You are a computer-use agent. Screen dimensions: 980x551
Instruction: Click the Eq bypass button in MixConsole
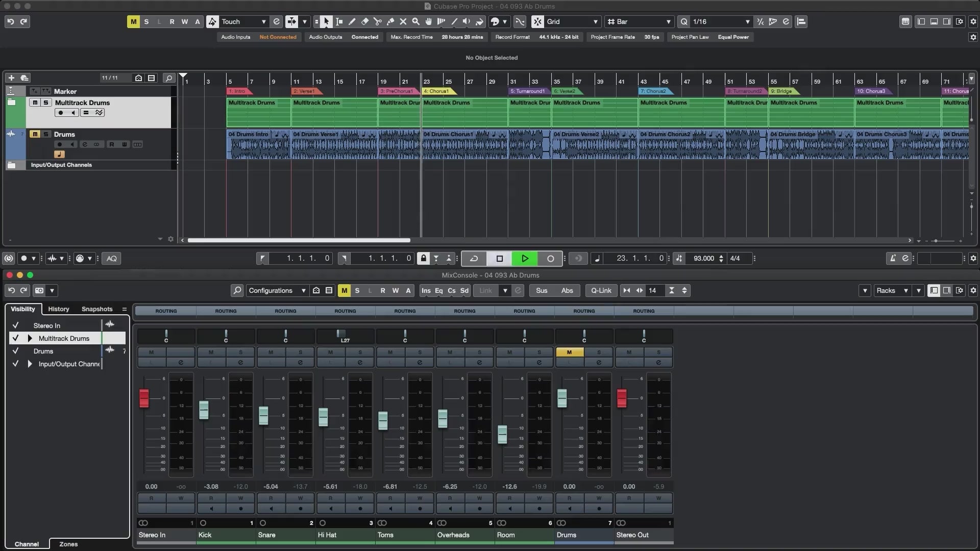(438, 290)
